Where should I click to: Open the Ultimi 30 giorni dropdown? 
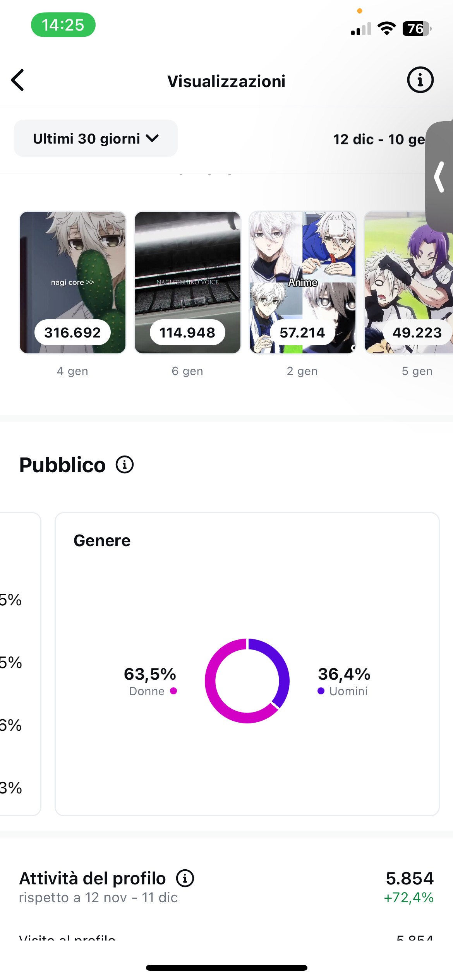[96, 139]
